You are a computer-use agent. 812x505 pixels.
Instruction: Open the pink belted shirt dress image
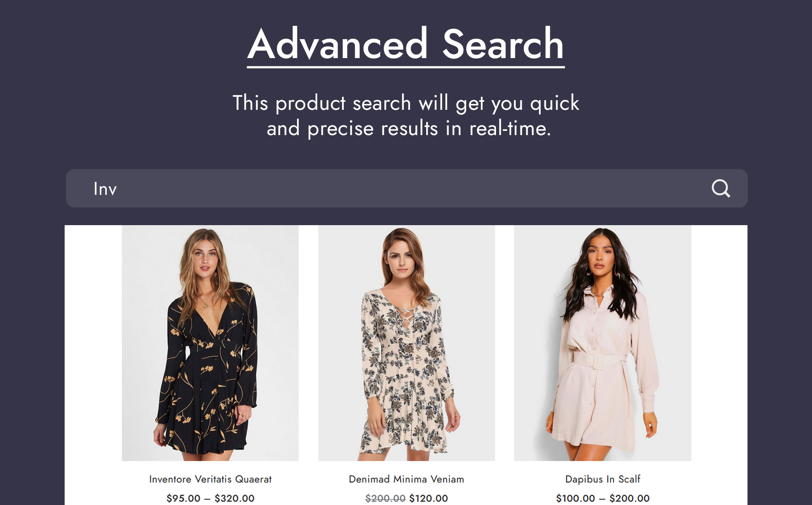tap(602, 343)
